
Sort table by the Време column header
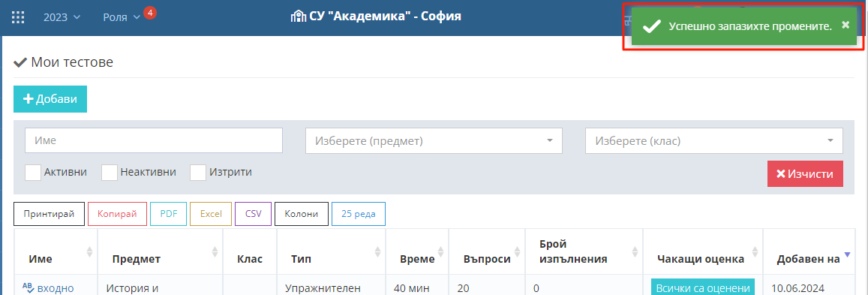click(418, 251)
